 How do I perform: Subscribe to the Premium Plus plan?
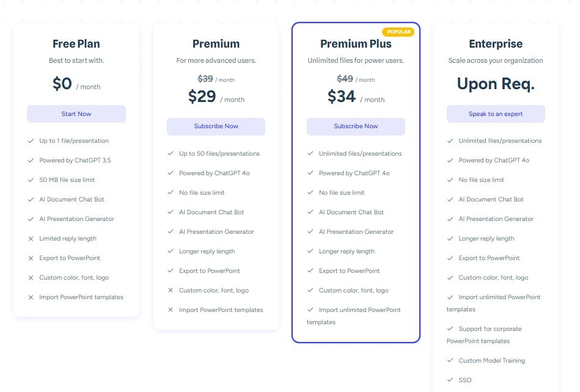pyautogui.click(x=356, y=126)
